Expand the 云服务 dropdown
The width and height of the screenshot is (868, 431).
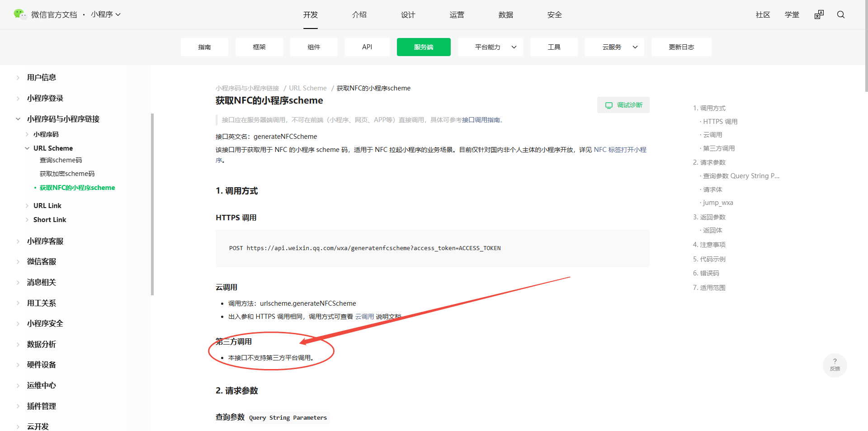(615, 47)
